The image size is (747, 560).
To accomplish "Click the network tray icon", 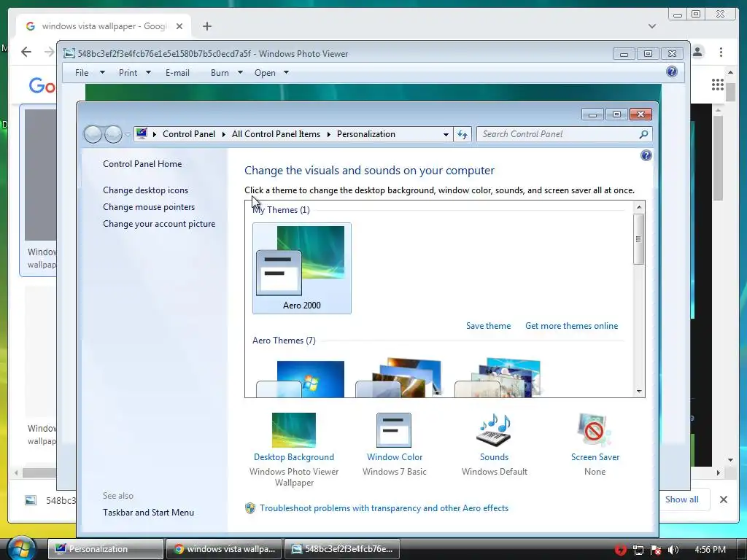I will [638, 550].
